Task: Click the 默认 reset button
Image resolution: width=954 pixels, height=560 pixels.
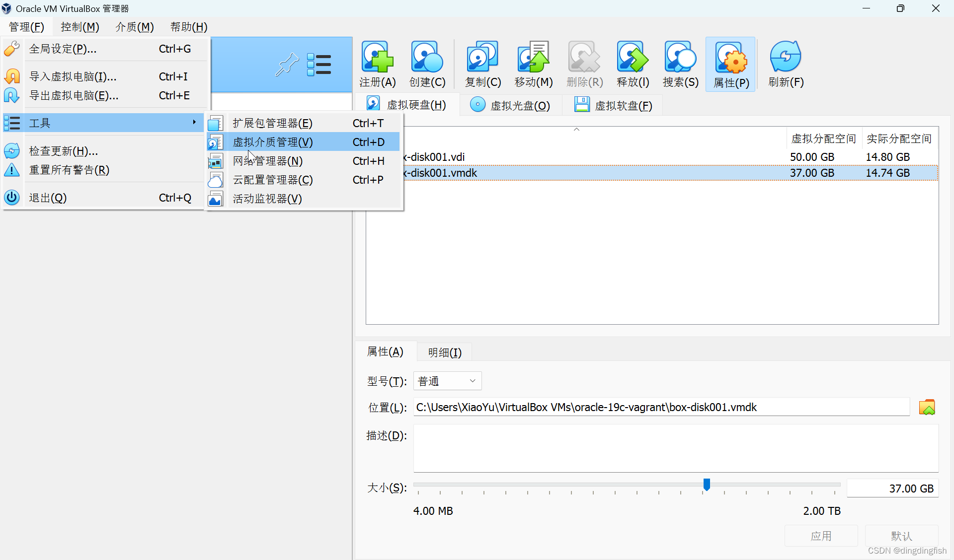Action: click(901, 536)
